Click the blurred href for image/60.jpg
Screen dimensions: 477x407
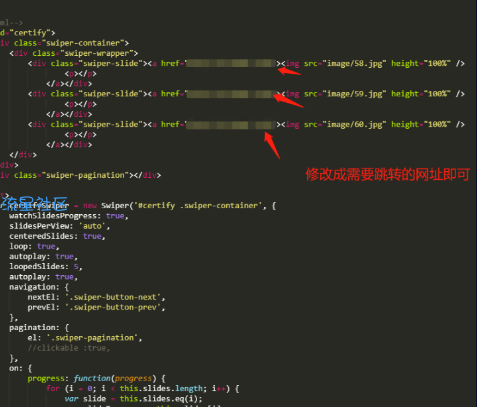pos(231,125)
